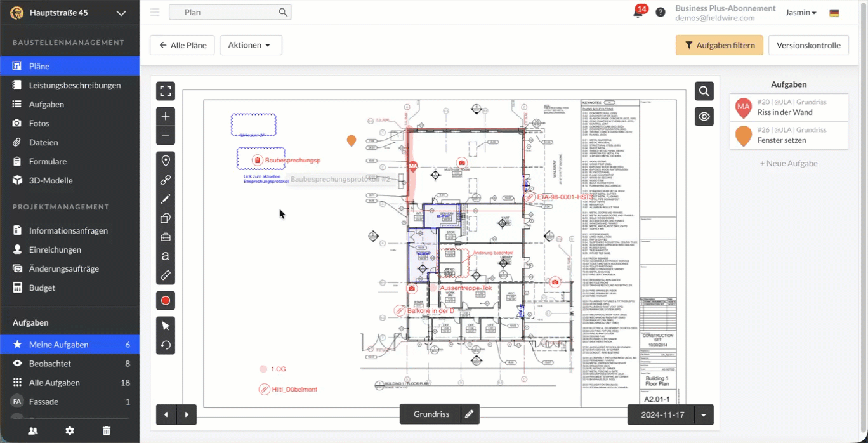Viewport: 868px width, 443px height.
Task: Toggle the Aufgaben filtern filter
Action: (719, 45)
